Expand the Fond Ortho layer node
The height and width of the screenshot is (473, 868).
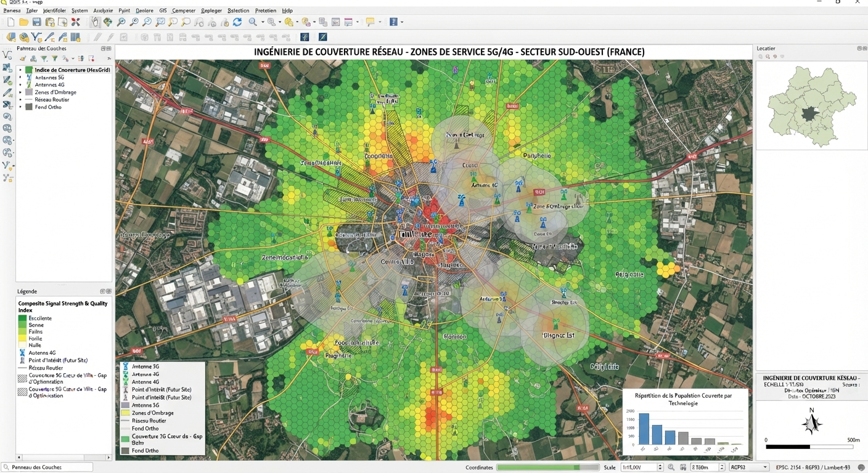point(20,107)
